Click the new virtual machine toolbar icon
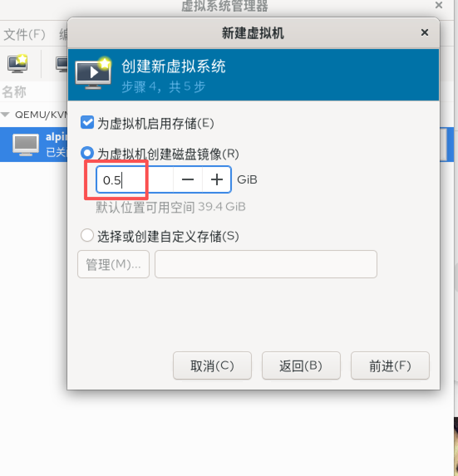This screenshot has width=458, height=476. (x=17, y=64)
